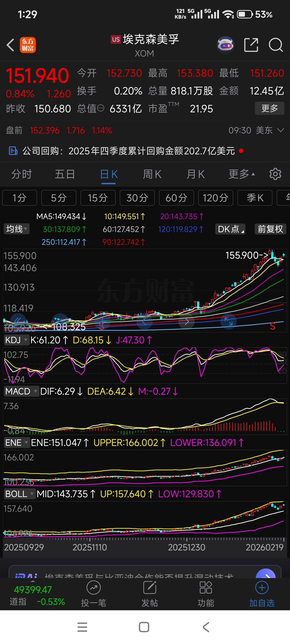Tap the chart scroll-to-start double arrow
The width and height of the screenshot is (290, 644).
click(18, 321)
